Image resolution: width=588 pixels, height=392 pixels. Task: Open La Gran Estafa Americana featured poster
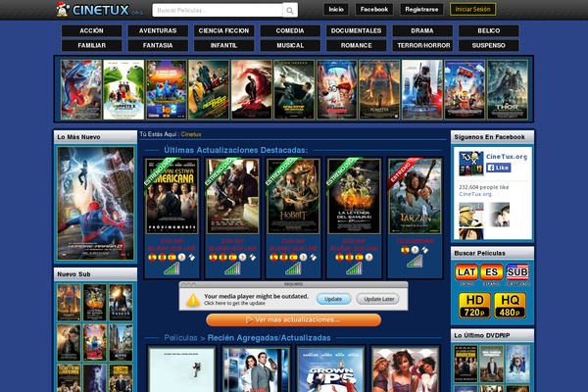[171, 196]
